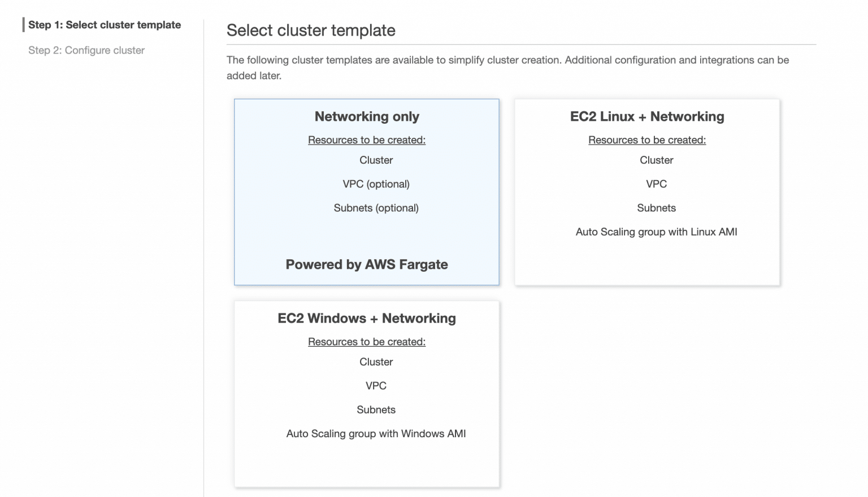The width and height of the screenshot is (868, 497).
Task: Click Auto Scaling group with Linux AMI text
Action: (x=656, y=232)
